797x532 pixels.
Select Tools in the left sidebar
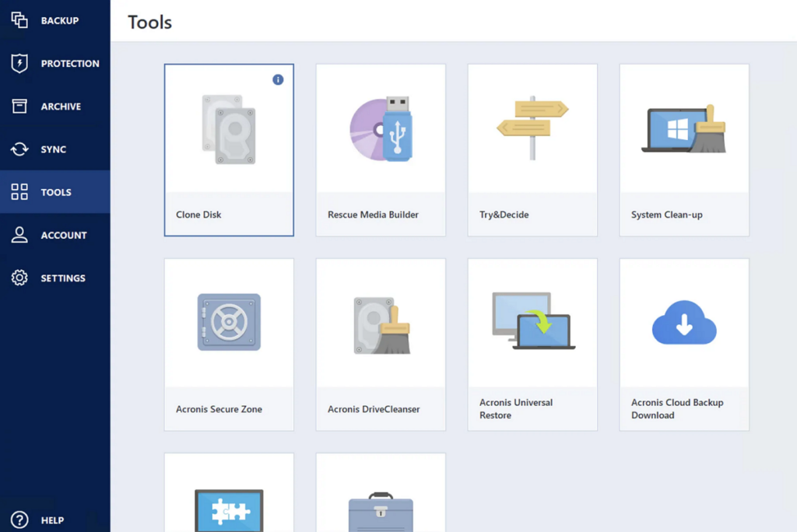[x=54, y=192]
